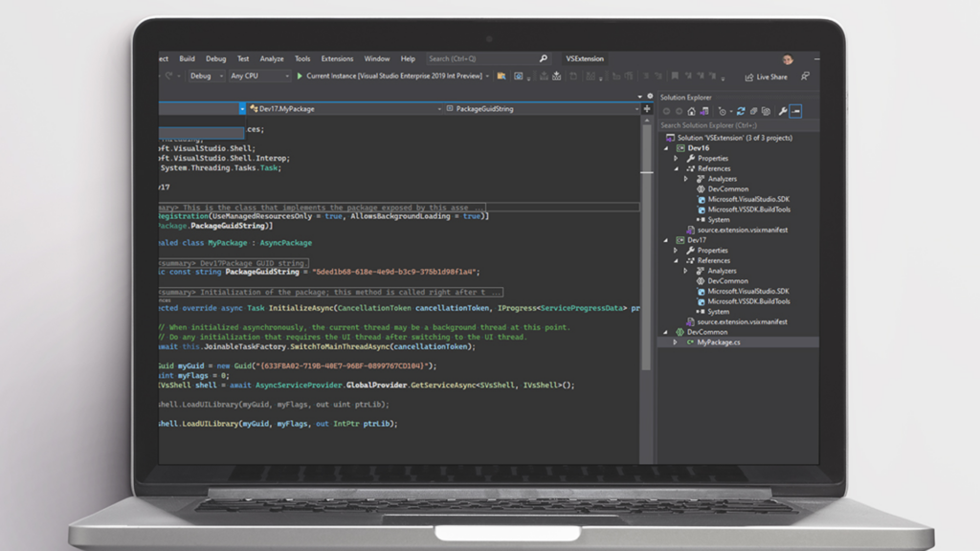Collapse the Dev17 project node
This screenshot has height=551, width=980.
666,240
